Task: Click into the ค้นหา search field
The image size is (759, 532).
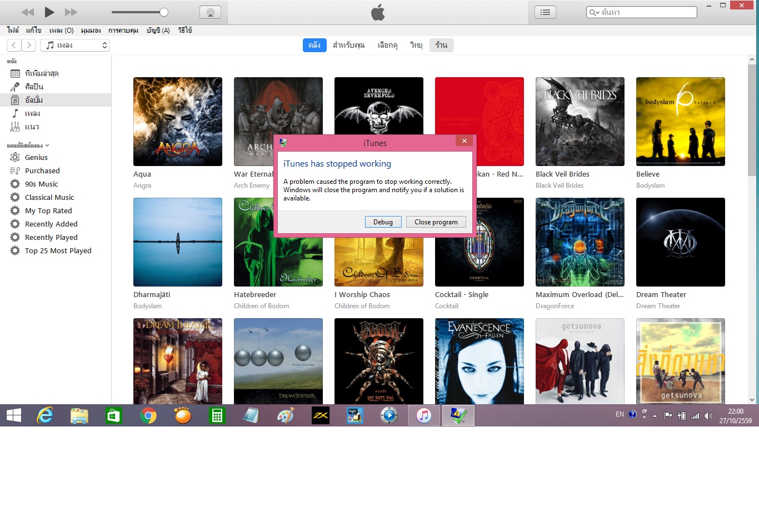Action: 641,12
